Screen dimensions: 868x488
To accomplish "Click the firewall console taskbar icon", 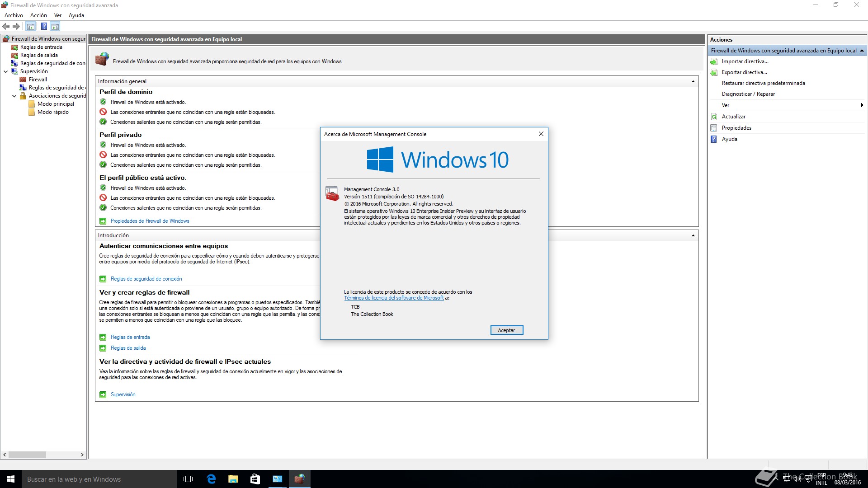I will pyautogui.click(x=299, y=479).
